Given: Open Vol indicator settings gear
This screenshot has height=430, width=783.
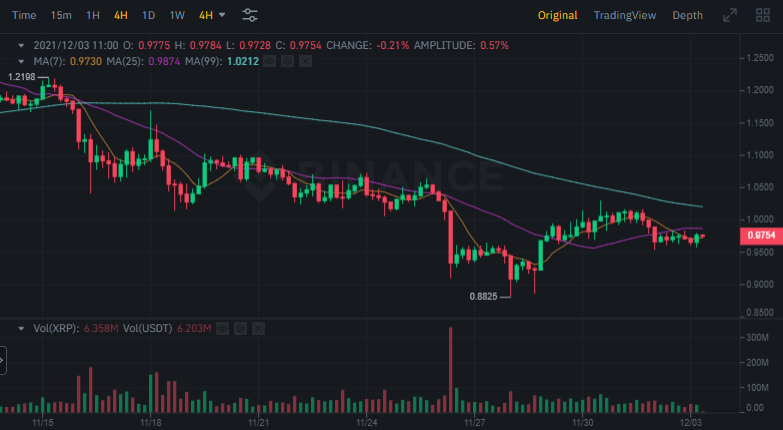Looking at the screenshot, I should point(240,328).
